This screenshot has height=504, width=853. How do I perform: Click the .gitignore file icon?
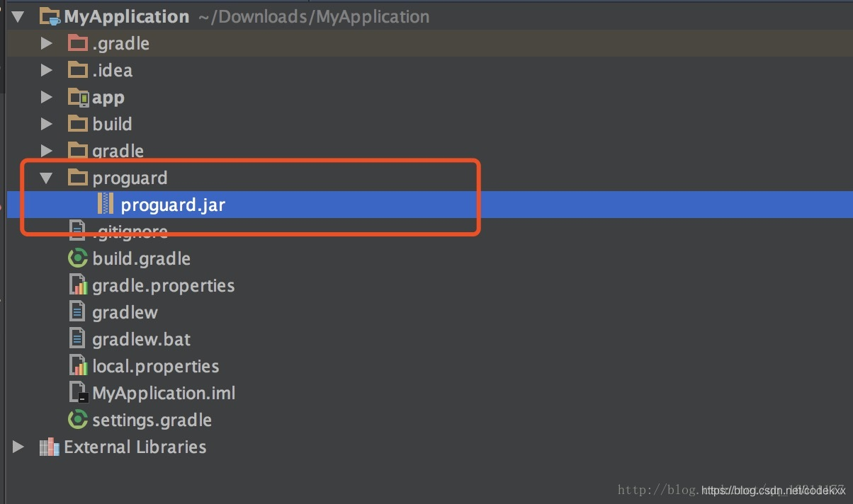[77, 230]
